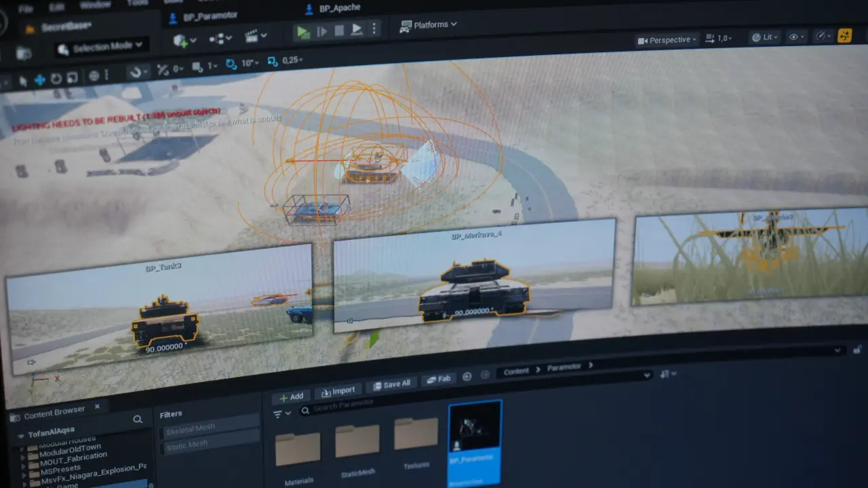The width and height of the screenshot is (868, 488).
Task: Open the surface snapping magnet dropdown
Action: coord(139,72)
